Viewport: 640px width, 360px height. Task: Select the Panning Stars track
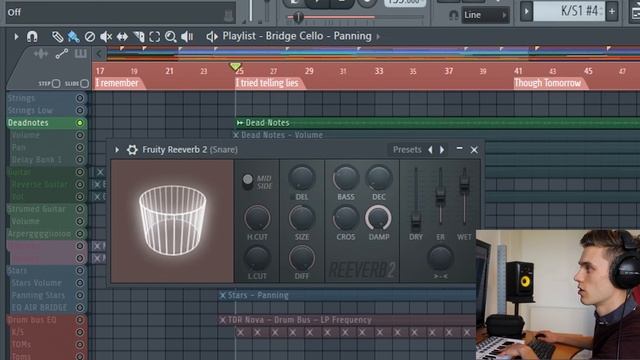click(38, 295)
